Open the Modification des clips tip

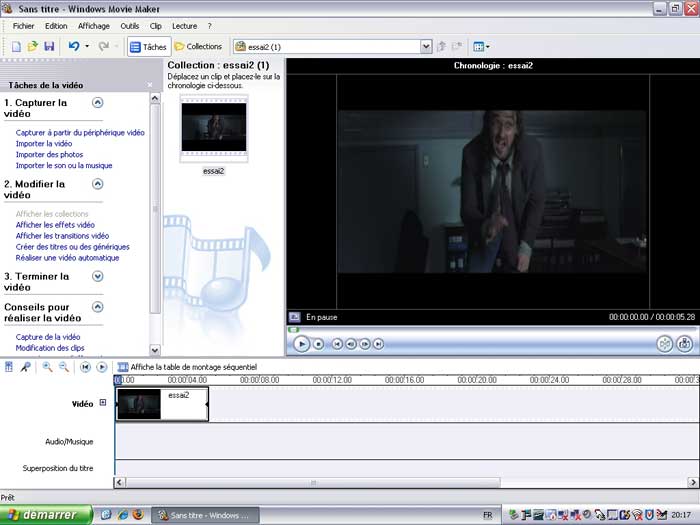pyautogui.click(x=50, y=348)
